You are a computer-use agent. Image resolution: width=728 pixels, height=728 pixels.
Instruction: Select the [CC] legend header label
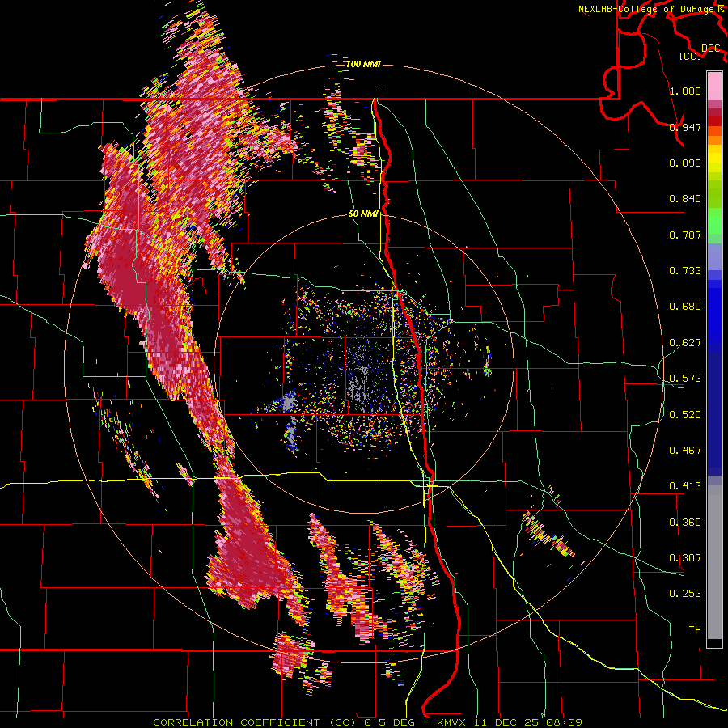tap(691, 56)
